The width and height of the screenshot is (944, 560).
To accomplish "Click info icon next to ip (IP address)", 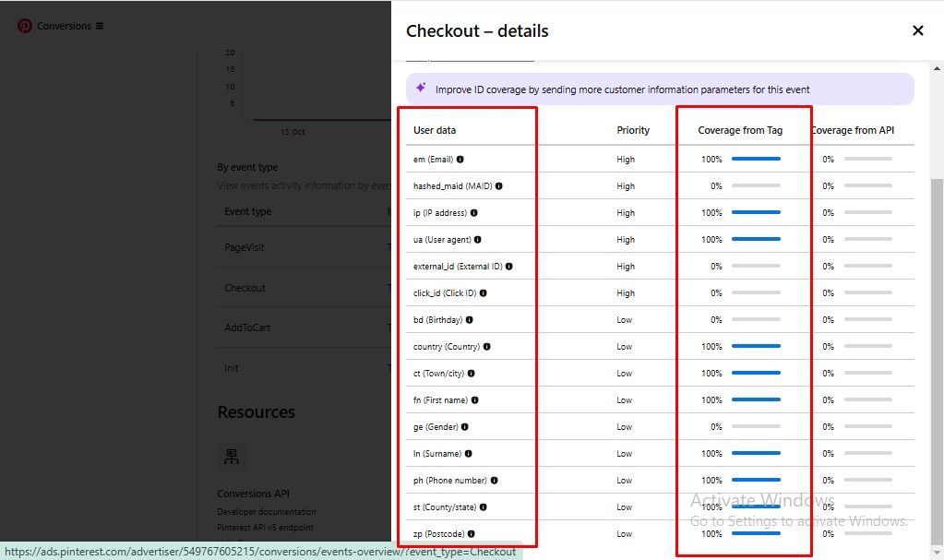I will (474, 213).
